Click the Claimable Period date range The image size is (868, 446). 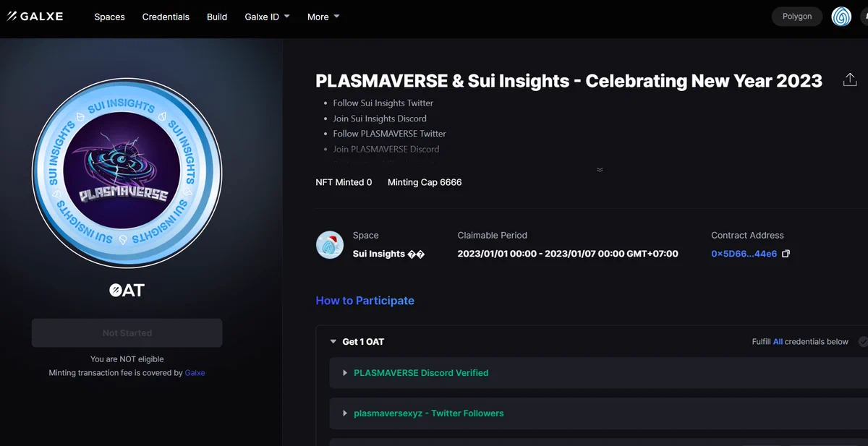point(568,254)
